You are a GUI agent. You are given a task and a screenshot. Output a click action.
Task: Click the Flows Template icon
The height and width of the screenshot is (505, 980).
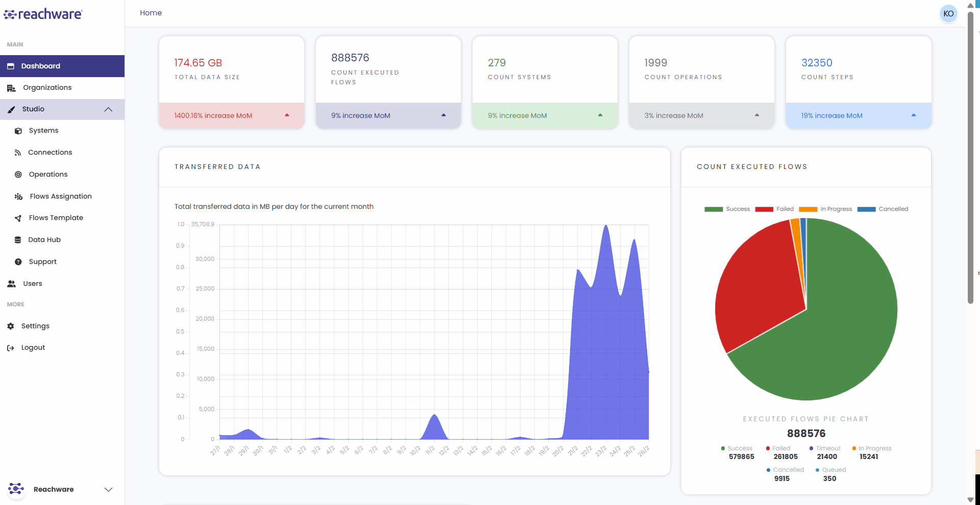click(18, 218)
